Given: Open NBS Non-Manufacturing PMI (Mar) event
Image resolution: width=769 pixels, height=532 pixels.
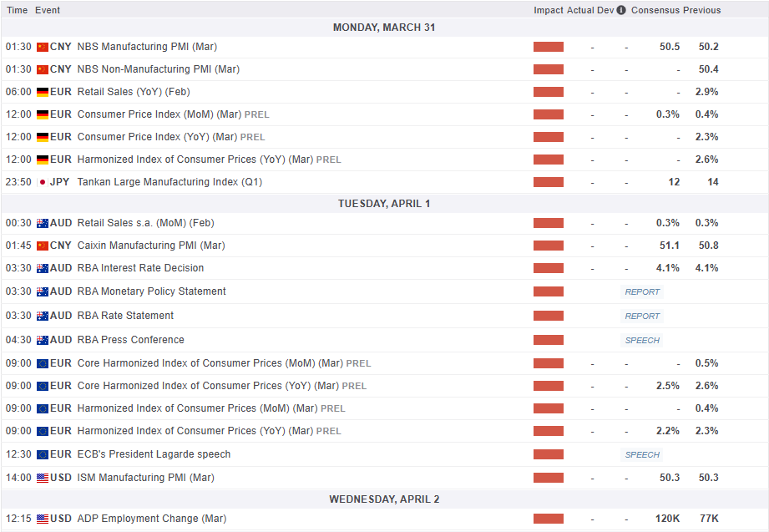Looking at the screenshot, I should 158,69.
